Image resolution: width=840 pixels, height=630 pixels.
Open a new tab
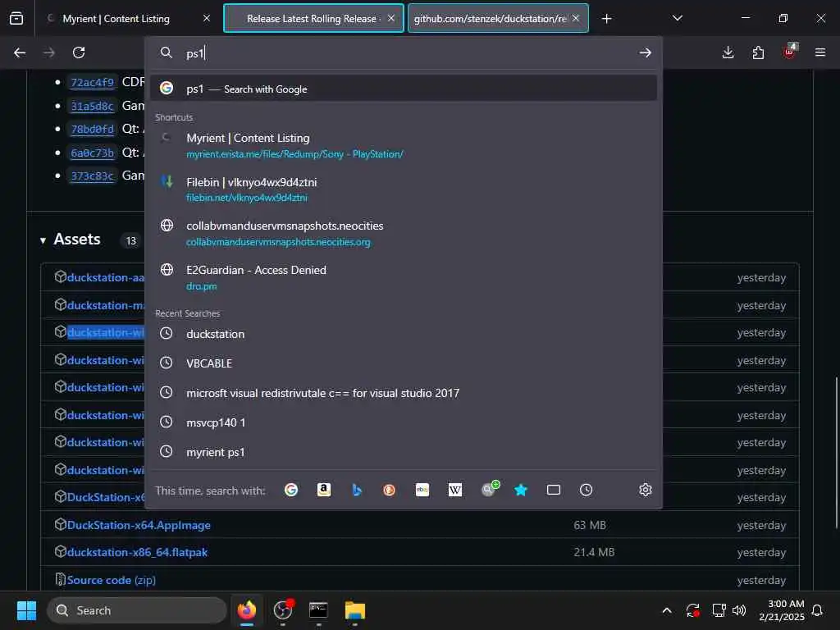pos(606,19)
